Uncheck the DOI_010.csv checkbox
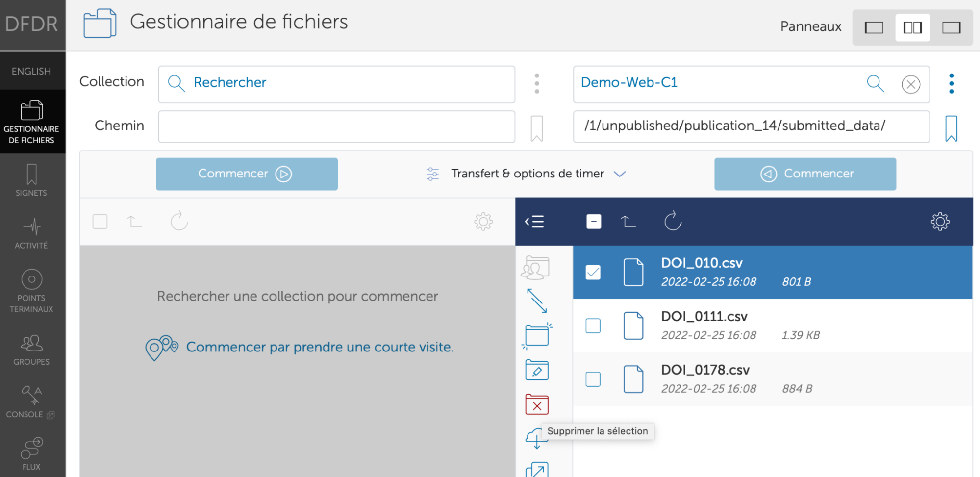 [593, 272]
